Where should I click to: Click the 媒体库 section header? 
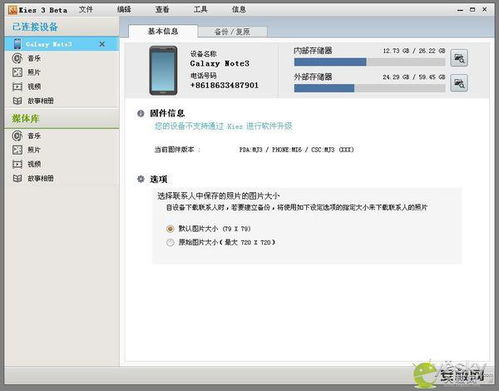[x=26, y=118]
